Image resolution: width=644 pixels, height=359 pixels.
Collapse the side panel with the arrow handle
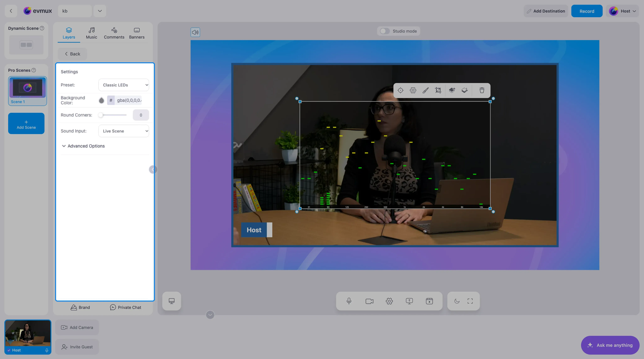point(153,170)
